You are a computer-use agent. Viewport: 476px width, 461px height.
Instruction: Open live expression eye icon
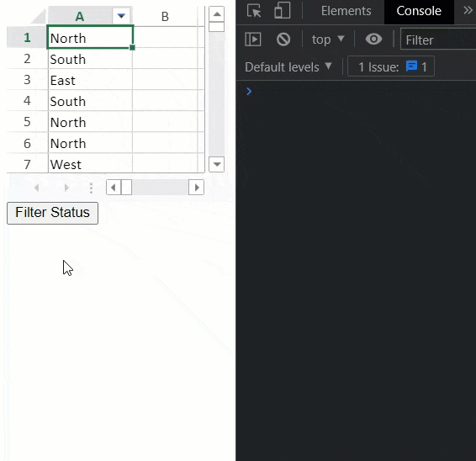tap(373, 40)
